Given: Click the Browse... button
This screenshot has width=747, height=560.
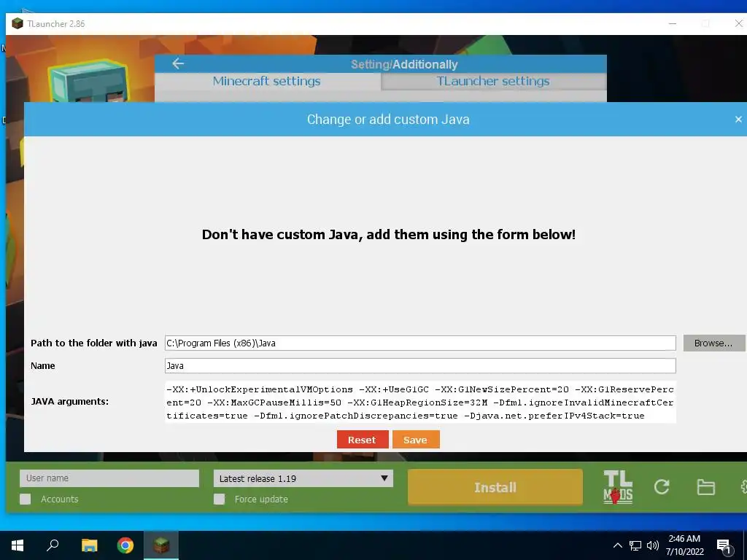Looking at the screenshot, I should [713, 343].
